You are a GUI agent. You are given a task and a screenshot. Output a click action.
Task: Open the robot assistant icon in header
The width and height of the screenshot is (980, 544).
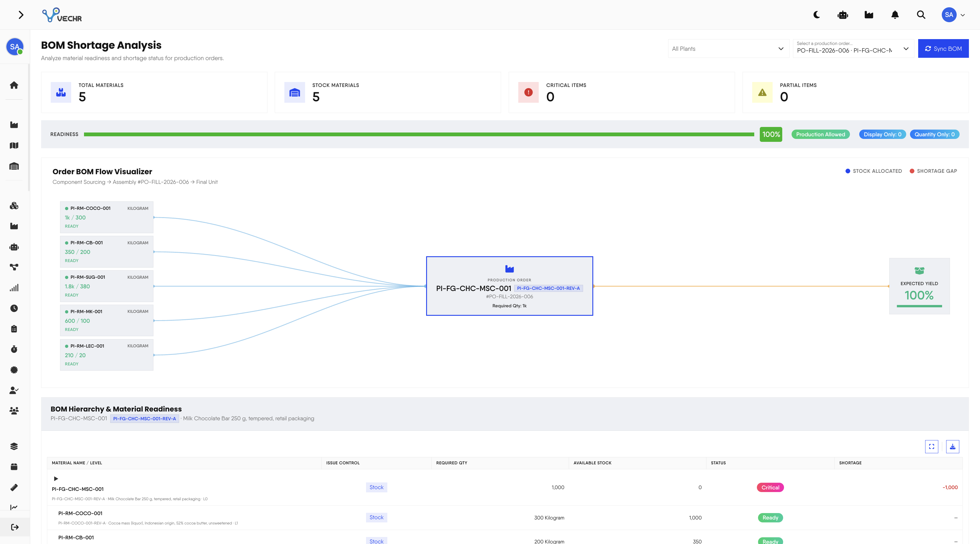(x=843, y=15)
